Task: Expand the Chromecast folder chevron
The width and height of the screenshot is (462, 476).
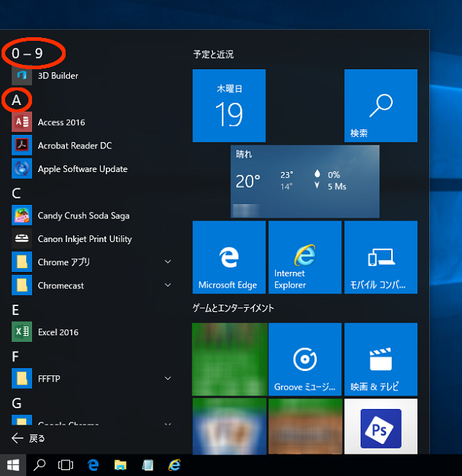Action: [168, 285]
